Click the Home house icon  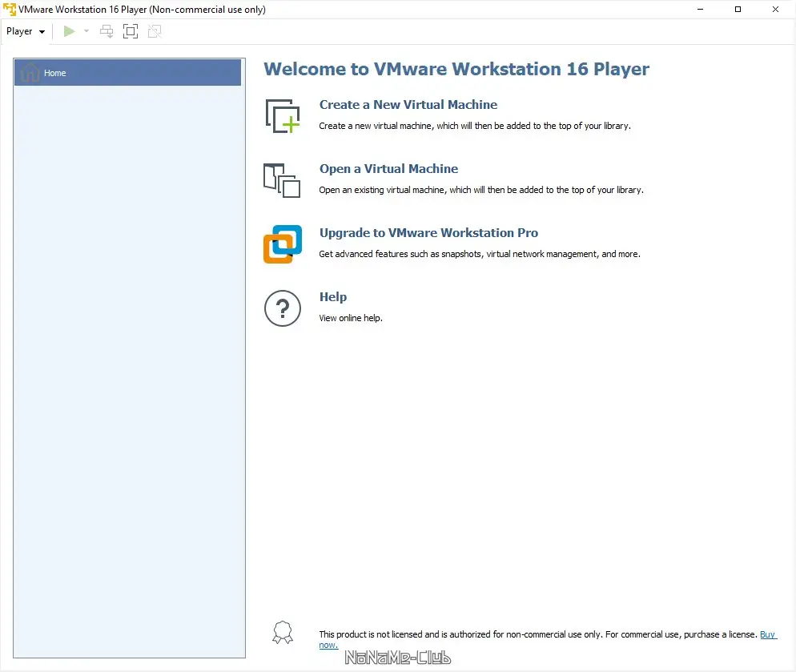[x=30, y=73]
